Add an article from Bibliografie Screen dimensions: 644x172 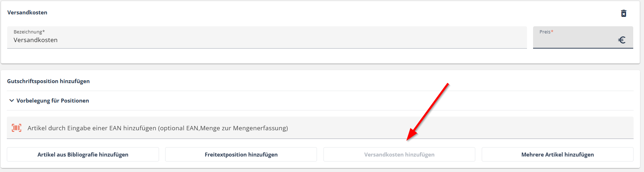[x=83, y=154]
